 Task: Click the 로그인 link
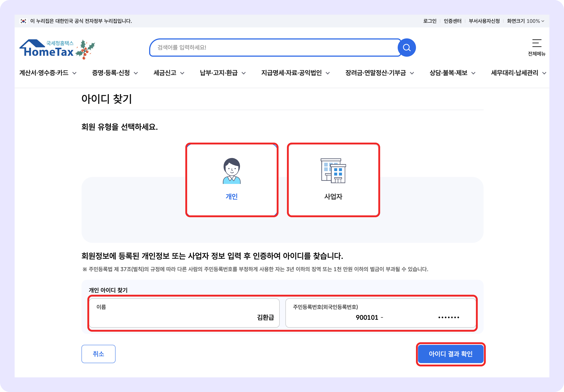pos(429,21)
